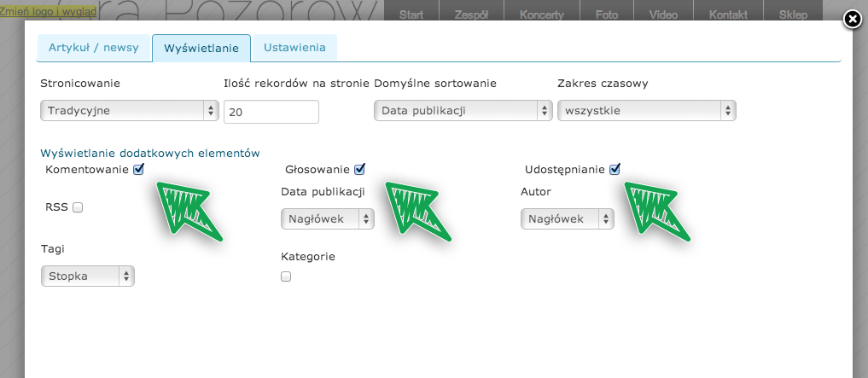The height and width of the screenshot is (378, 868).
Task: Go to the Kontakt page
Action: 729,15
